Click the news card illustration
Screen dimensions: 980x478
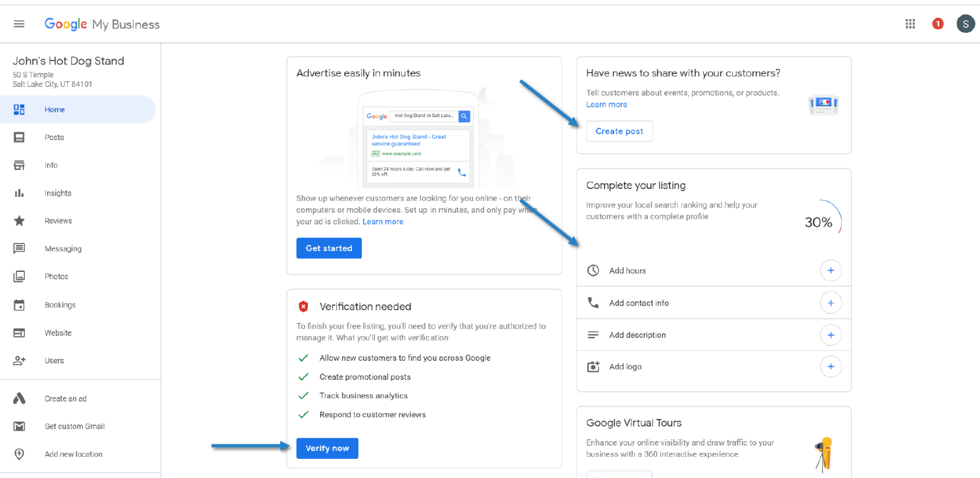[x=824, y=104]
